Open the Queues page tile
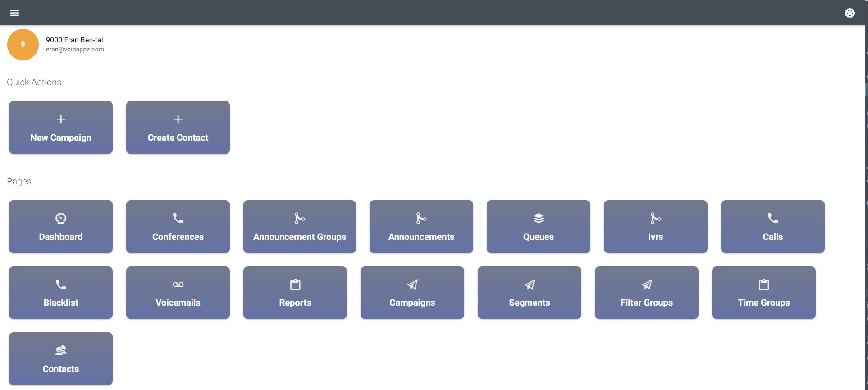The width and height of the screenshot is (868, 390). [x=539, y=227]
